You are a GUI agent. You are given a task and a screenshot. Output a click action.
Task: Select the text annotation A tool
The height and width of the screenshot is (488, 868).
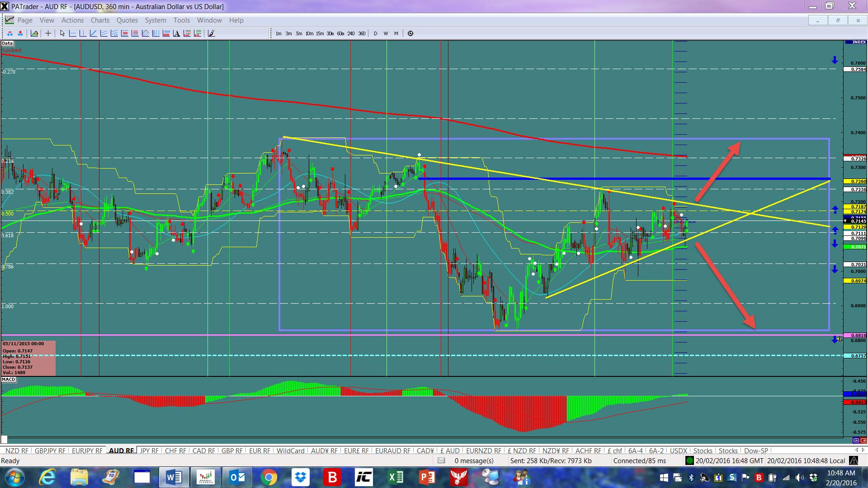[176, 33]
